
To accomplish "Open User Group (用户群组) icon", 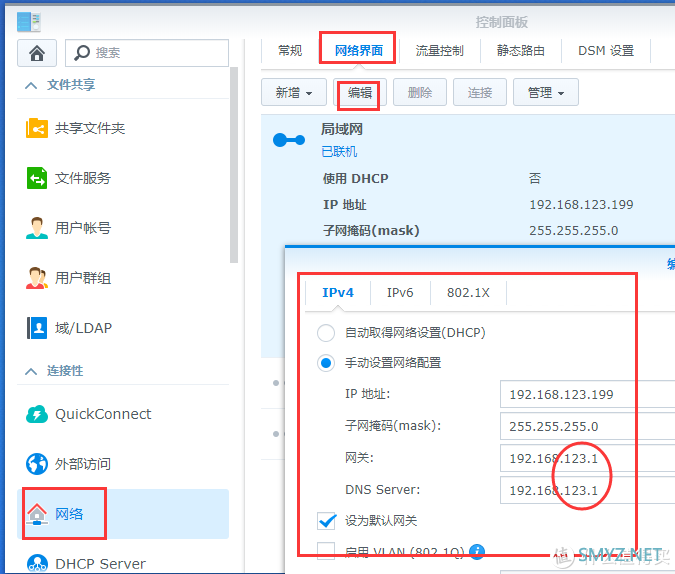I will (37, 278).
